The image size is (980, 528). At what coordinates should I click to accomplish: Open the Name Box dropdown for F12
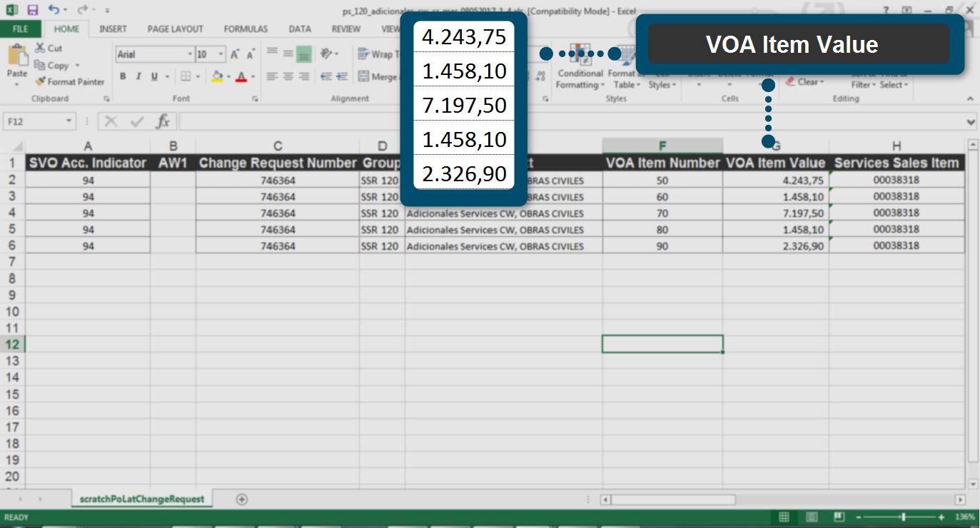pos(69,121)
